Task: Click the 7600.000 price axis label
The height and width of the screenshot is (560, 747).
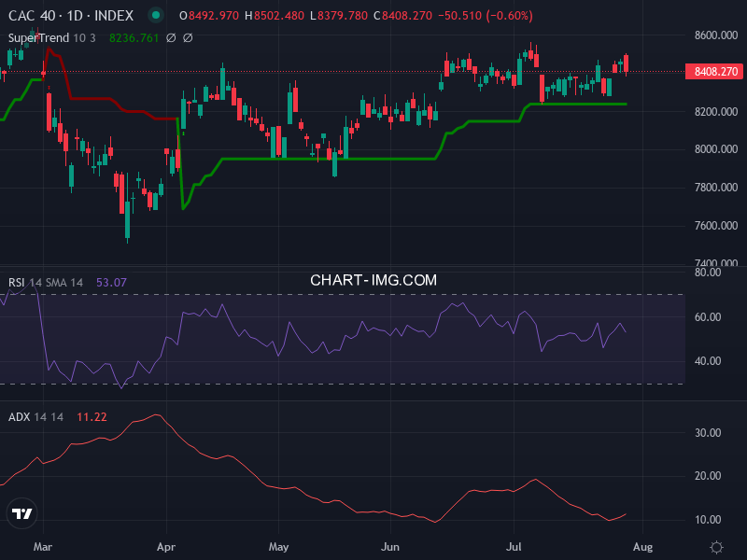Action: 716,225
